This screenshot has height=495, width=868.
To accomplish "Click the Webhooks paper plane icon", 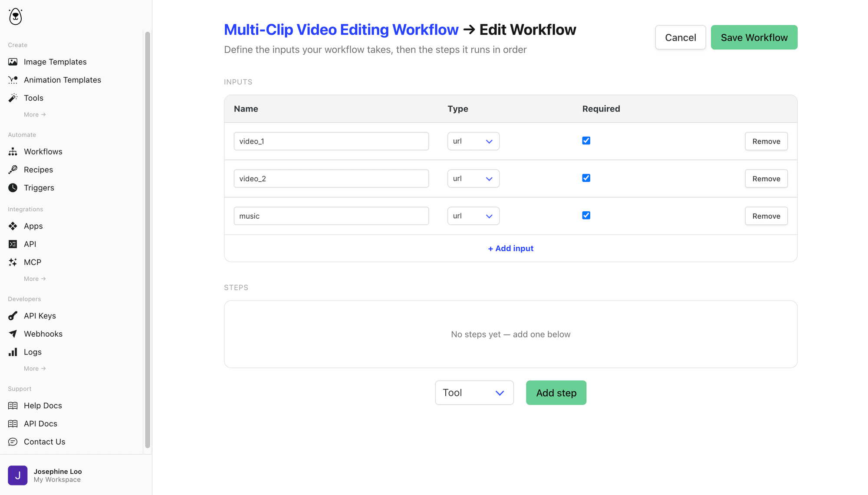I will click(13, 334).
